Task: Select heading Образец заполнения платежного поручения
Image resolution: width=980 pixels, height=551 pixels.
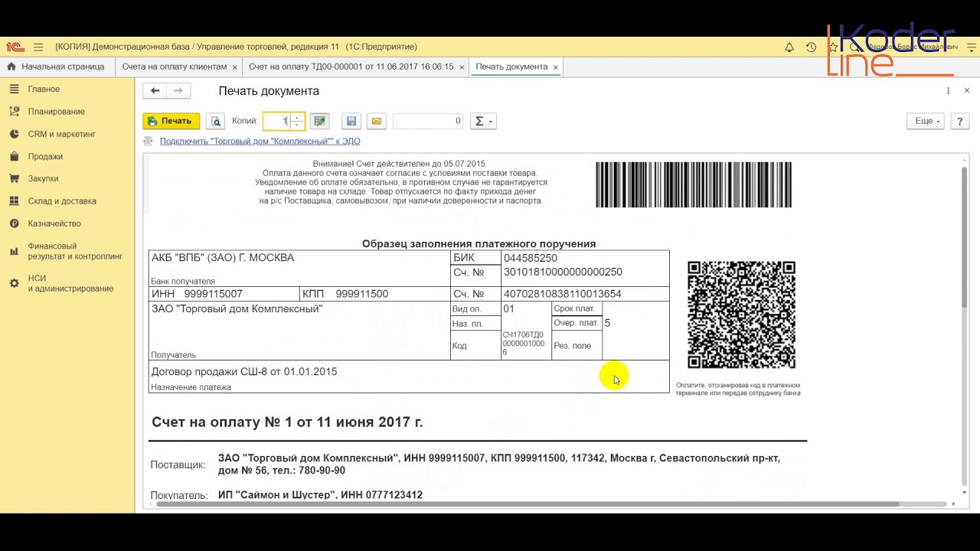Action: click(x=479, y=243)
